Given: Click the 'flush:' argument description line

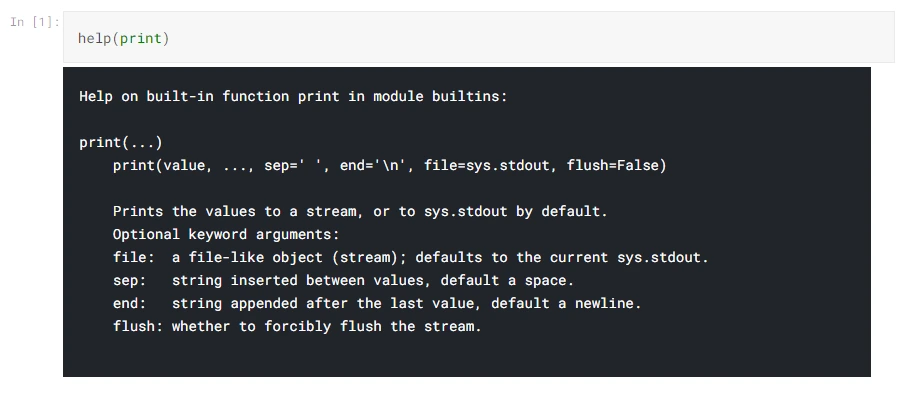Looking at the screenshot, I should pyautogui.click(x=297, y=327).
